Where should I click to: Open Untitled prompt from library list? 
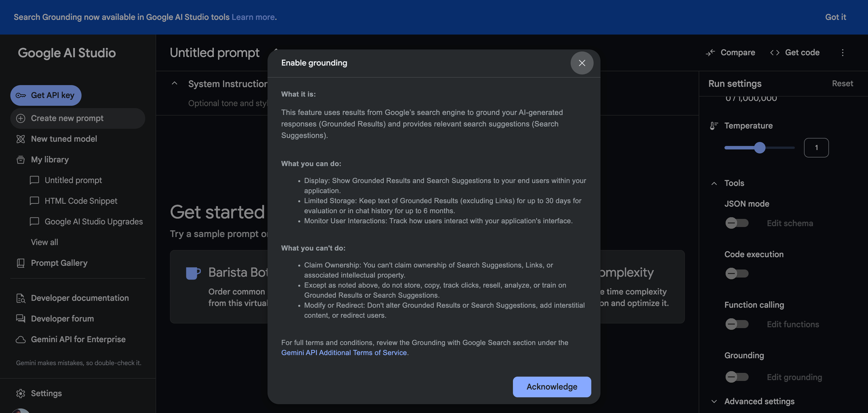pos(73,180)
